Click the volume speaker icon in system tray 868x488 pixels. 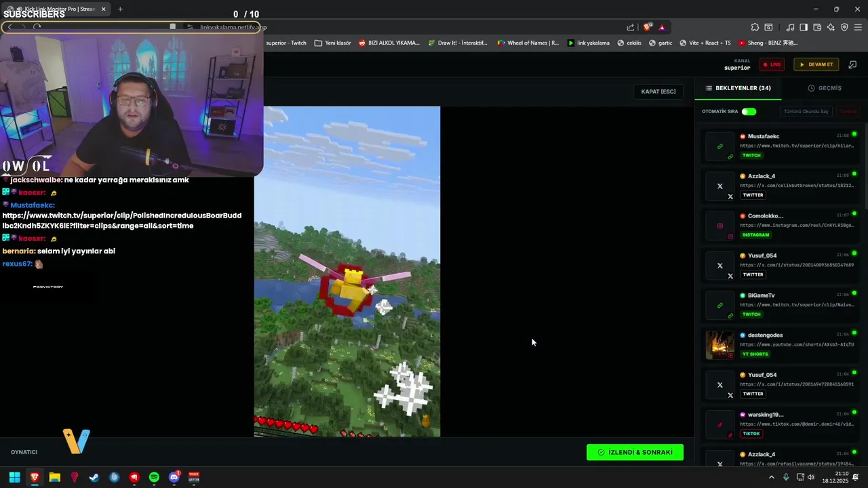pyautogui.click(x=810, y=477)
